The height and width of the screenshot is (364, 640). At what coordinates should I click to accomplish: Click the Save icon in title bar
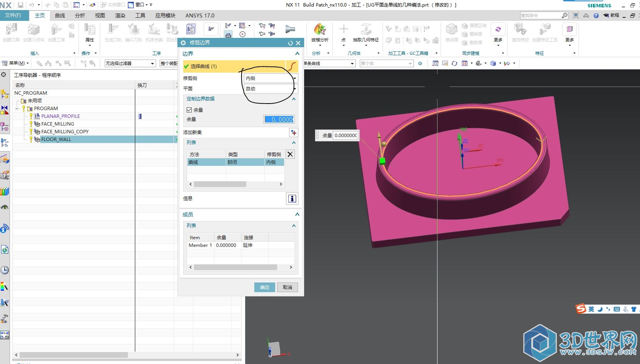coord(20,5)
